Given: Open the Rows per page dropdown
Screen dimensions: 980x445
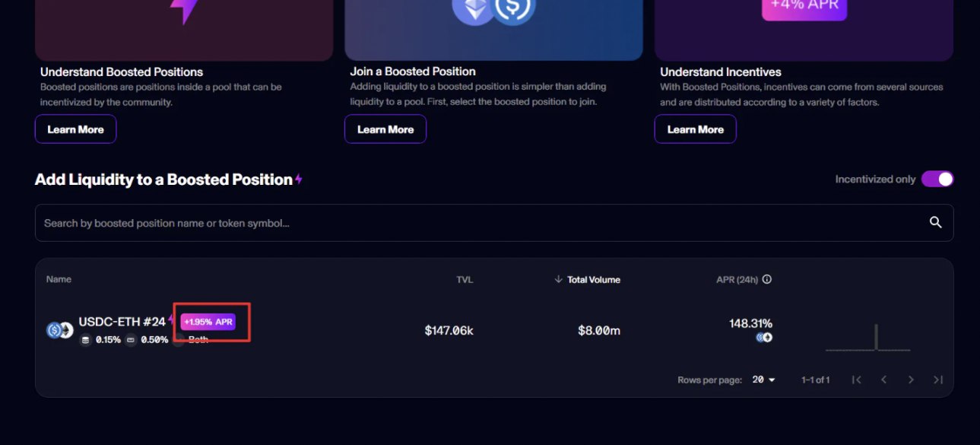Looking at the screenshot, I should (x=763, y=380).
